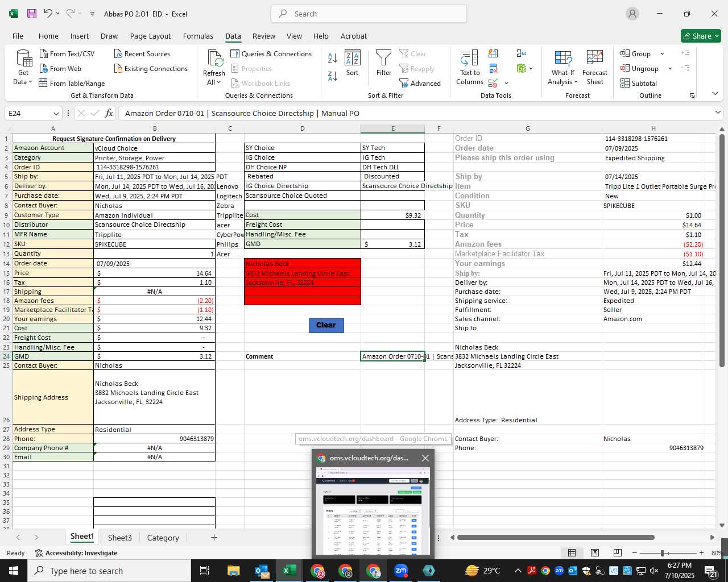Click Accessibility: Investigate status

pos(76,553)
